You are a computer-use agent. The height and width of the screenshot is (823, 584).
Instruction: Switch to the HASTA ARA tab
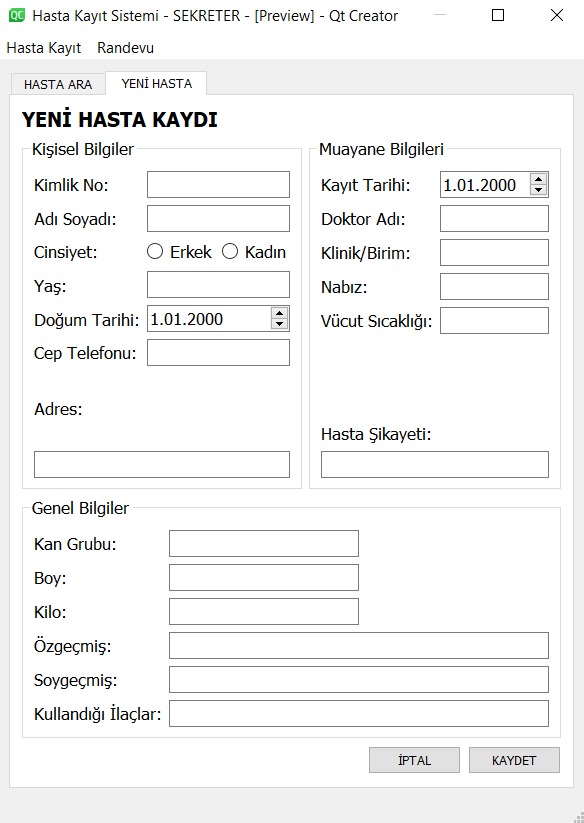pos(58,83)
